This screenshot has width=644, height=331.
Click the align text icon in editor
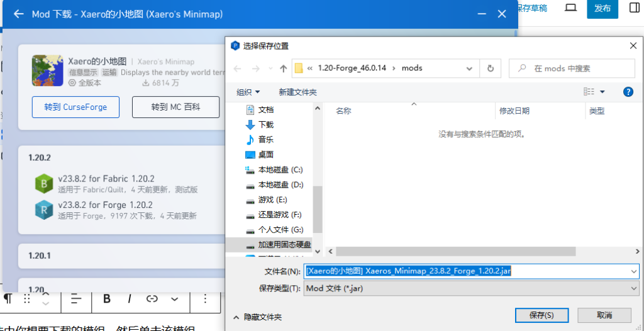pyautogui.click(x=76, y=298)
